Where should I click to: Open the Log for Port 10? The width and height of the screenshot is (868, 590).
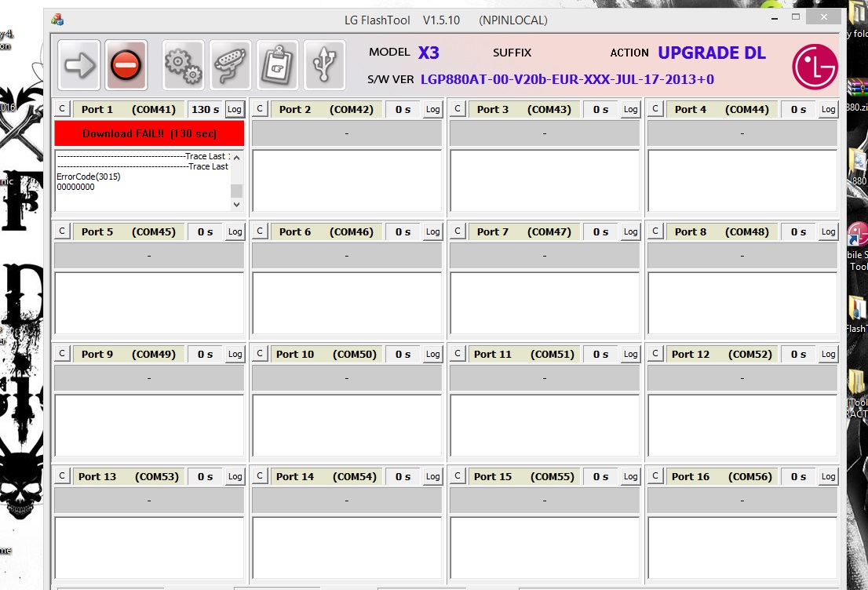coord(433,354)
